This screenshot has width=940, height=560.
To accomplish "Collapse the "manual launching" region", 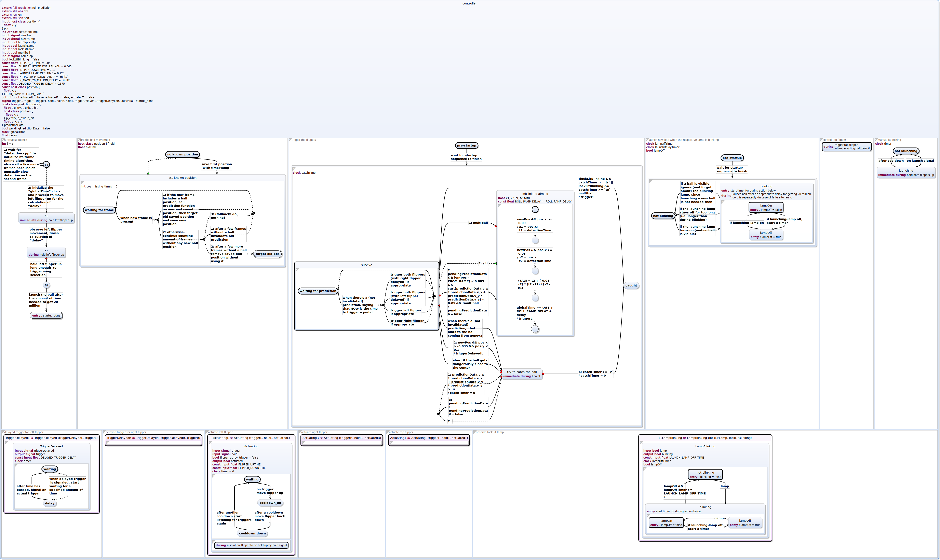I will [x=876, y=140].
